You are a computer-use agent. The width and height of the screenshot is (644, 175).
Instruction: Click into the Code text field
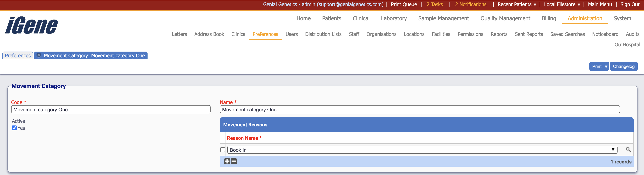pos(111,110)
